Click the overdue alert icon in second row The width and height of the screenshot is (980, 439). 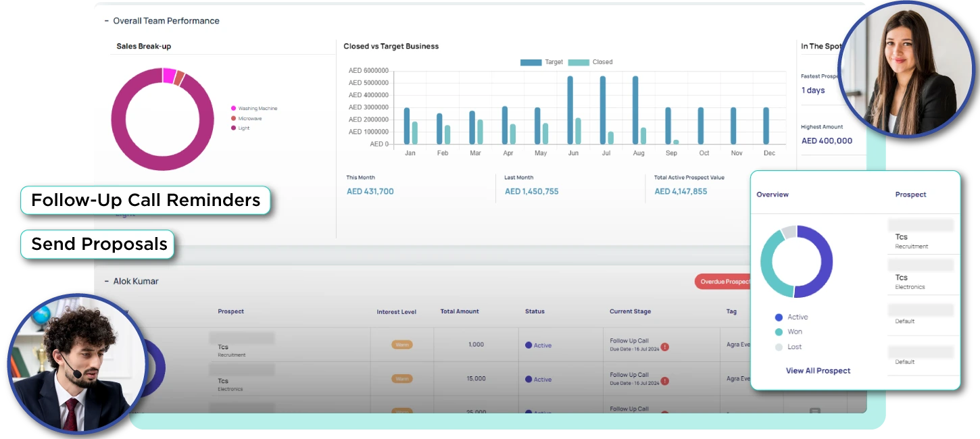pos(665,381)
